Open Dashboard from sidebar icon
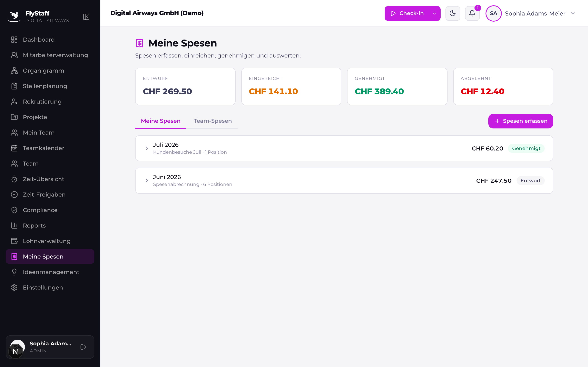 point(14,40)
